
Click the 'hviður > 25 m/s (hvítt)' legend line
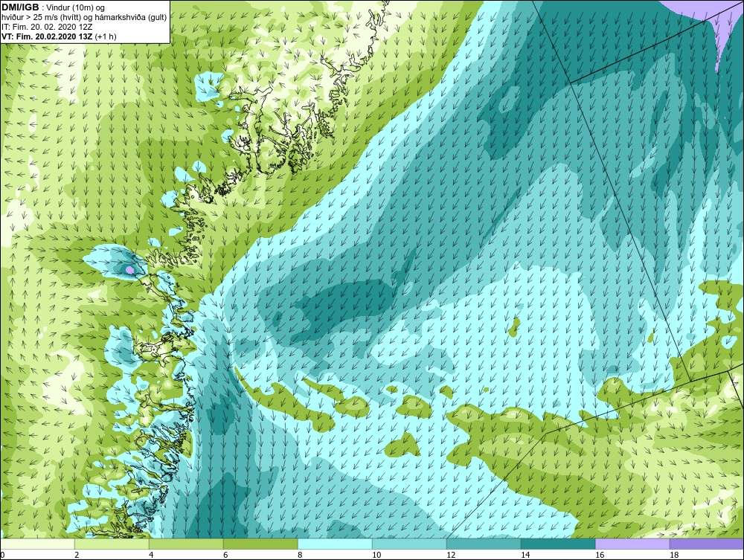click(83, 17)
